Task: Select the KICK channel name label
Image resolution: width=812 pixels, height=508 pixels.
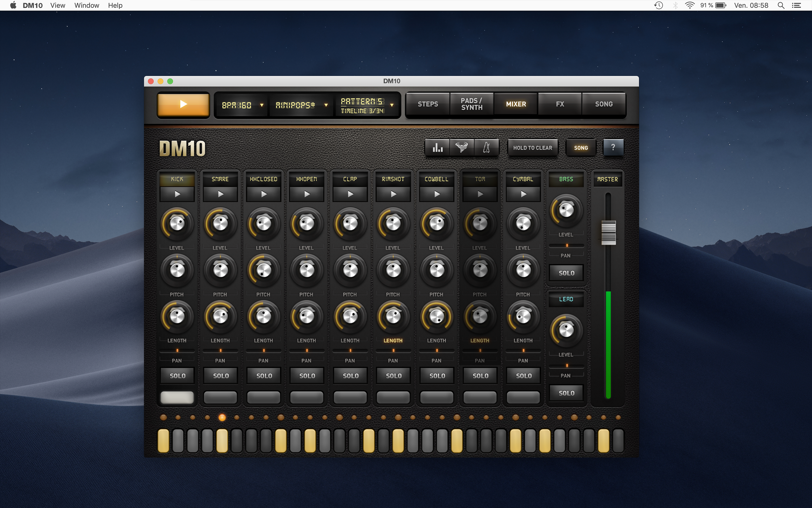Action: 177,179
